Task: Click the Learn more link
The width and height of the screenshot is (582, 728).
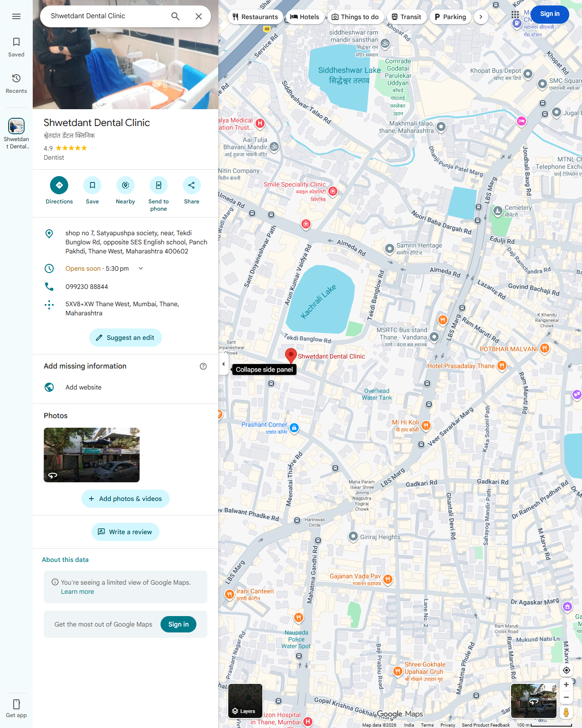Action: [x=77, y=591]
